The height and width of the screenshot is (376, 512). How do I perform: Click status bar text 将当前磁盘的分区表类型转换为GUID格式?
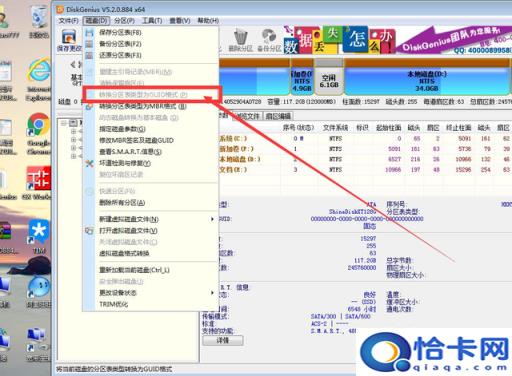point(114,369)
